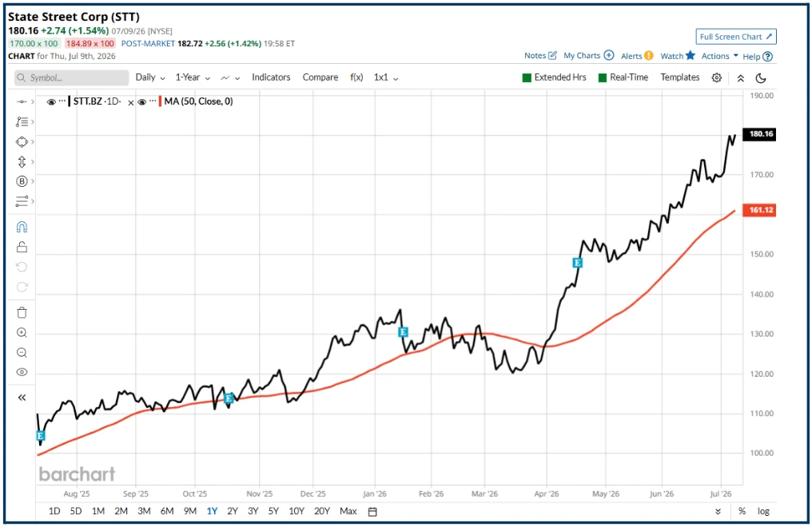
Task: Toggle log scale button
Action: pyautogui.click(x=763, y=511)
